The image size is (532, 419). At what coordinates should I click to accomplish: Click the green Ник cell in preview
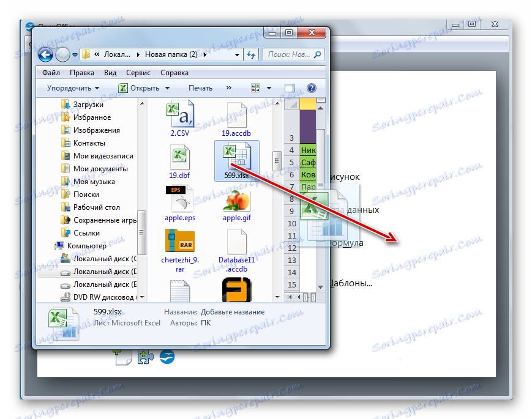pyautogui.click(x=308, y=150)
